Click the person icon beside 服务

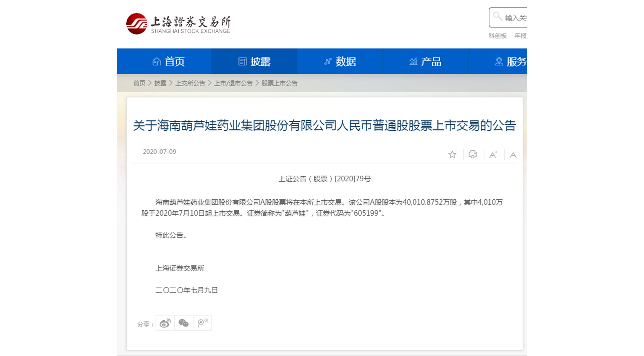click(499, 62)
